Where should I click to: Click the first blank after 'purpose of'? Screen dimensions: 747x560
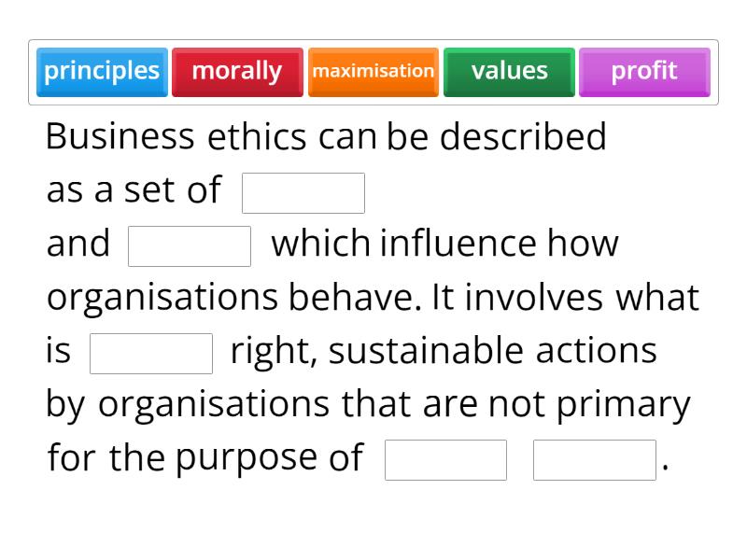click(444, 459)
